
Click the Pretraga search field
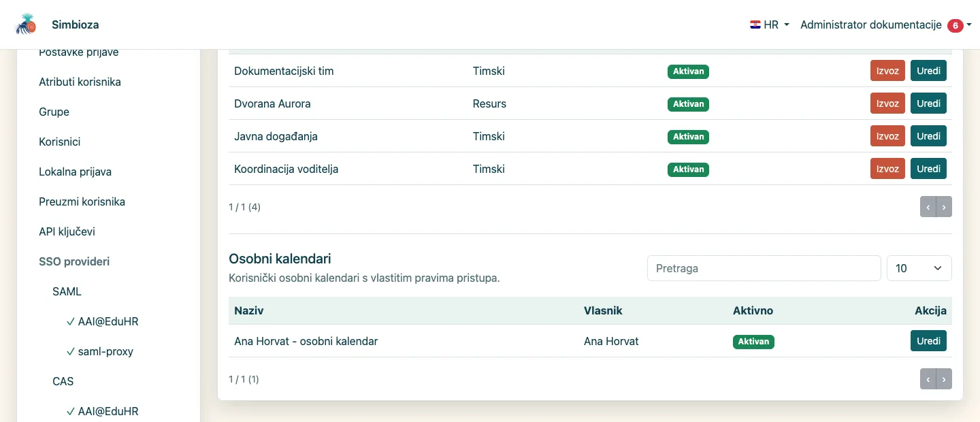[764, 268]
